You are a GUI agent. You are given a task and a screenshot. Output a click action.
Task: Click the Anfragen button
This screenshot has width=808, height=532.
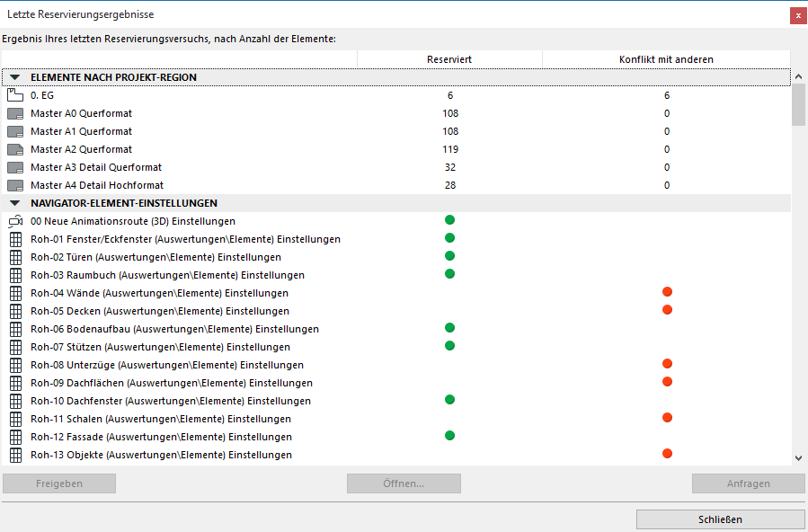click(748, 483)
